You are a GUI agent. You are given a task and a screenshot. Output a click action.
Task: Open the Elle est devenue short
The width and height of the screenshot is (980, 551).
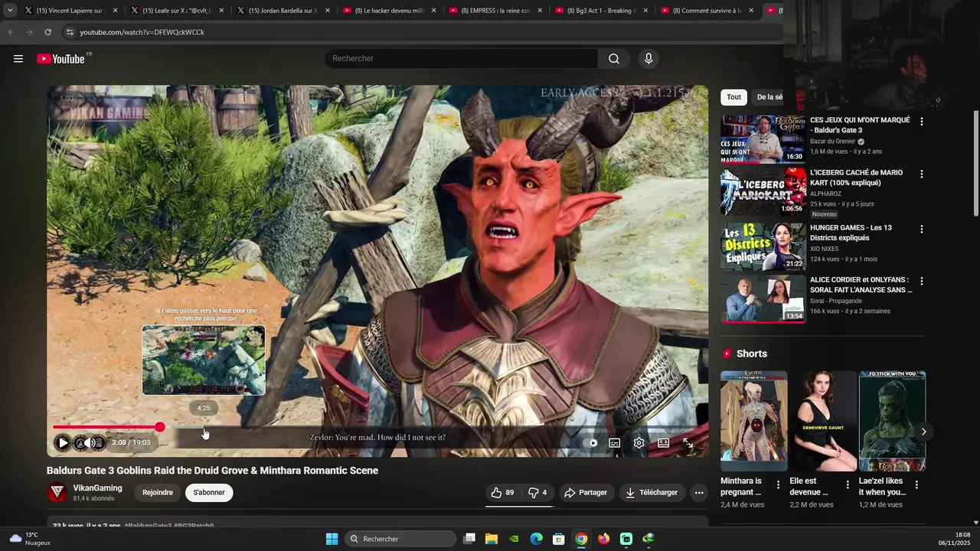coord(823,421)
